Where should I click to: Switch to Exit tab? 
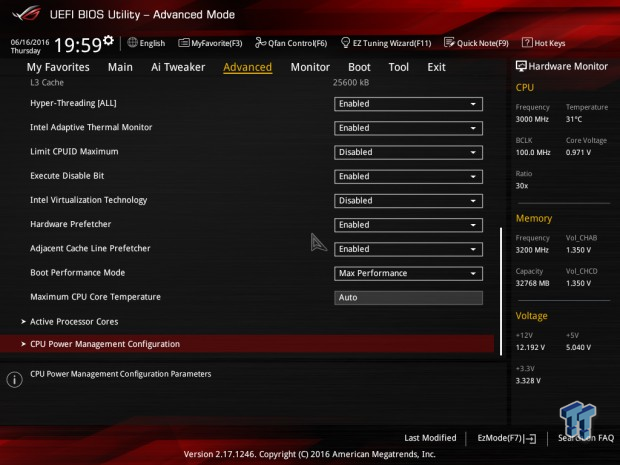point(436,67)
